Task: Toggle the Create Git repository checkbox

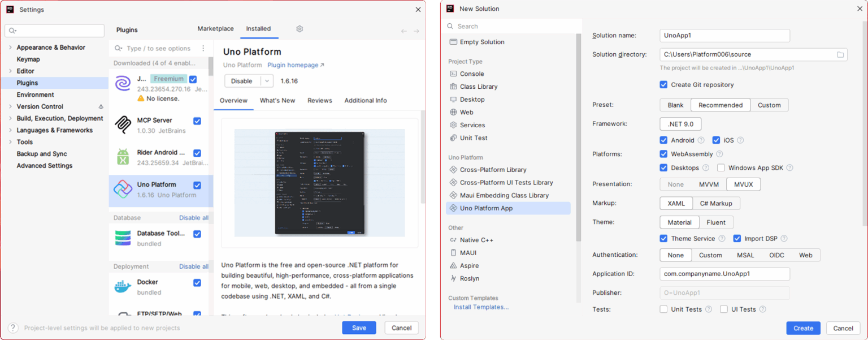Action: point(663,85)
